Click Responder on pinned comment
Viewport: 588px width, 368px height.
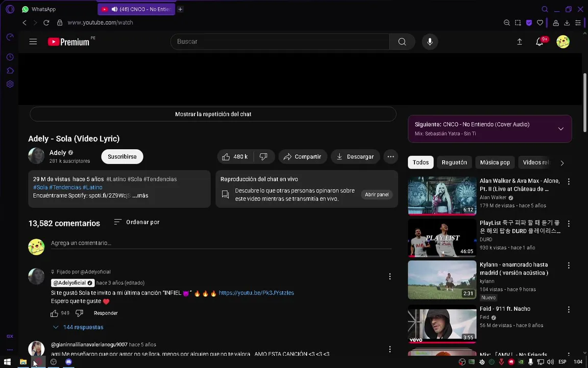click(x=106, y=313)
